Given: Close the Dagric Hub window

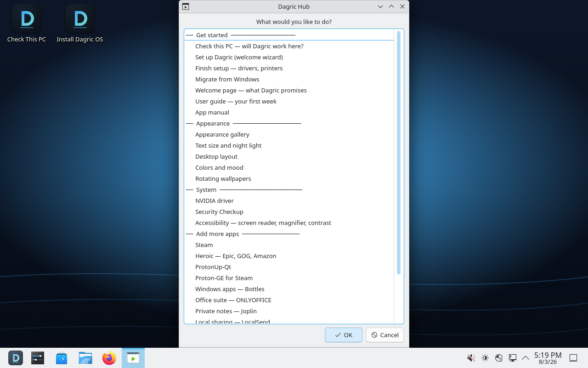Looking at the screenshot, I should (x=402, y=6).
